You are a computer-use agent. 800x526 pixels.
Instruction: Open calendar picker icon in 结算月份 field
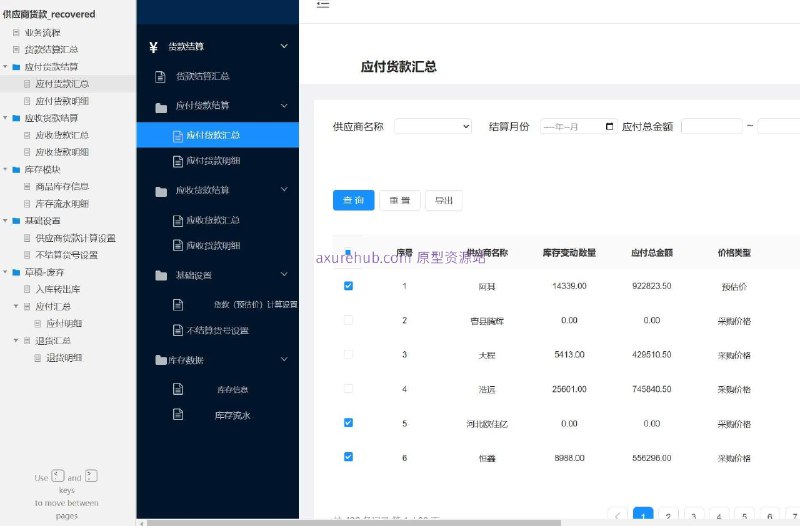(609, 126)
